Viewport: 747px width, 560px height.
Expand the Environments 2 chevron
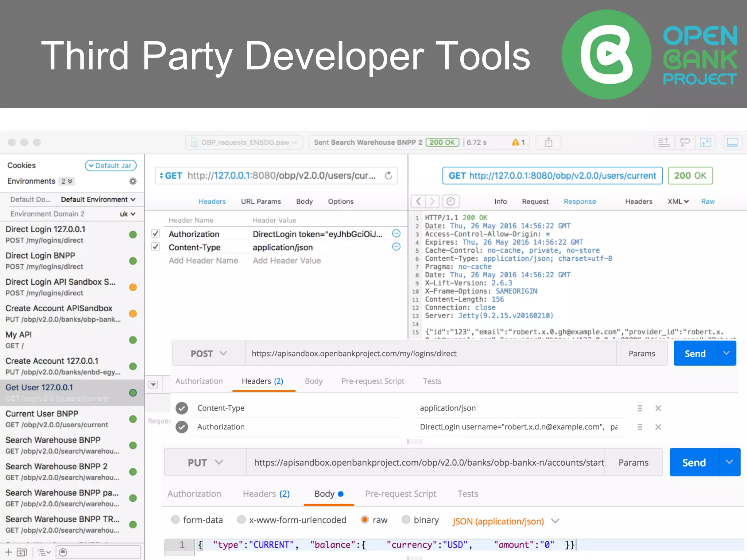click(67, 181)
